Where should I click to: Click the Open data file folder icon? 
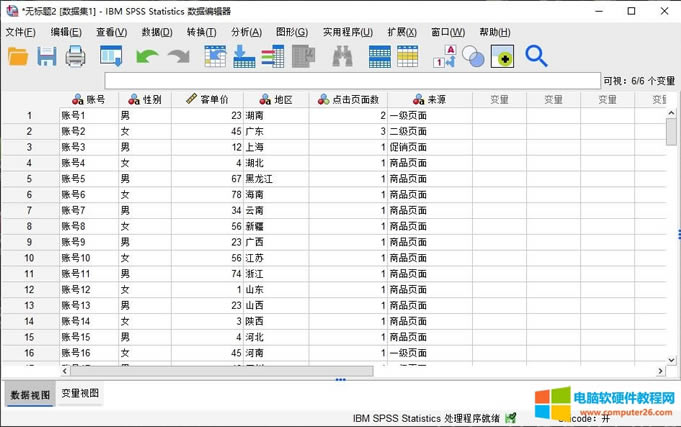click(x=18, y=57)
